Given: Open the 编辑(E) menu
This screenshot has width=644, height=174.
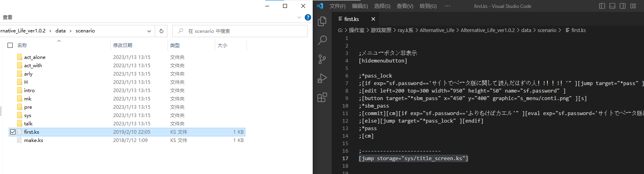Looking at the screenshot, I should coord(360,6).
